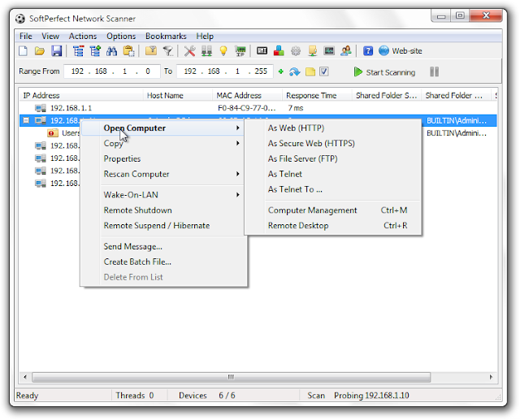Viewport: 520px width, 420px height.
Task: Click the Collapse all tree icon
Action: pyautogui.click(x=79, y=51)
